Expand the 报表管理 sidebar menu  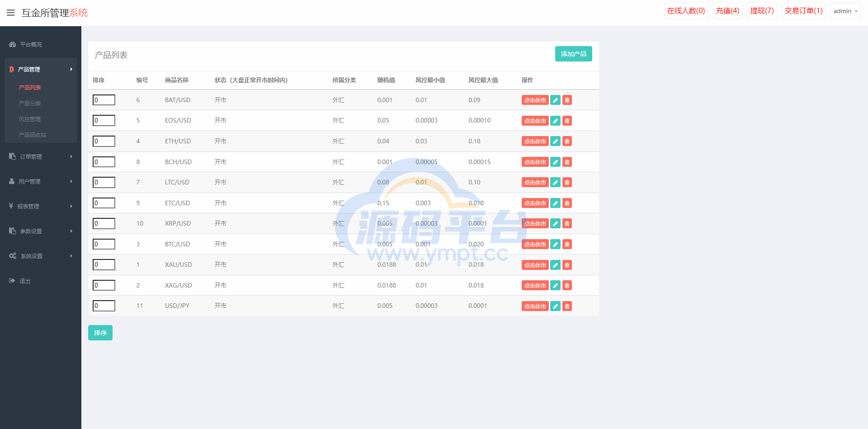(x=41, y=206)
